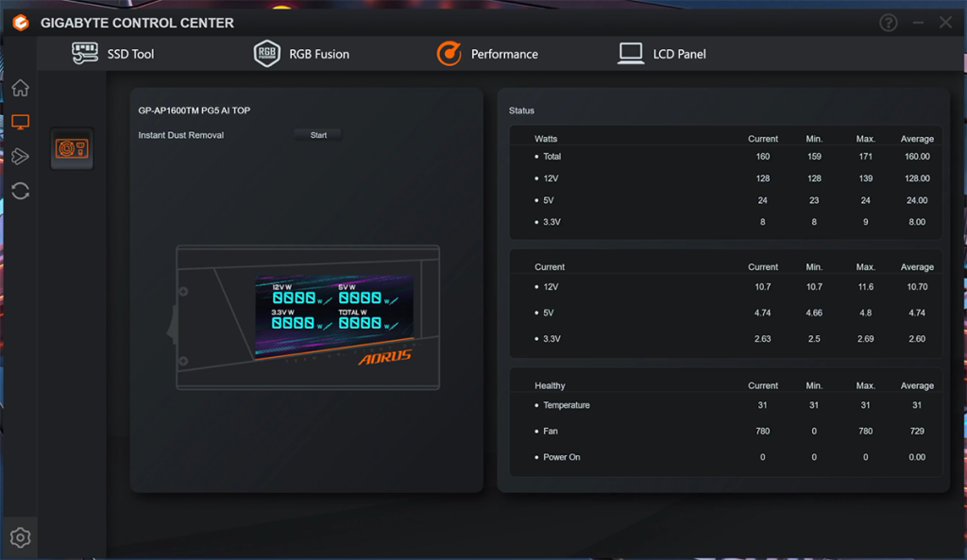The image size is (967, 560).
Task: Click Power On average value 0.00
Action: [917, 457]
